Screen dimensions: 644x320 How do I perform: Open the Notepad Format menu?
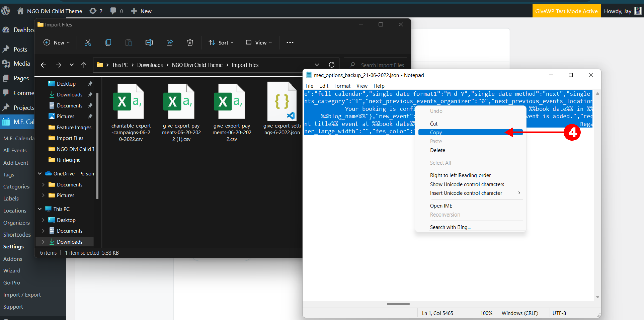pos(342,86)
